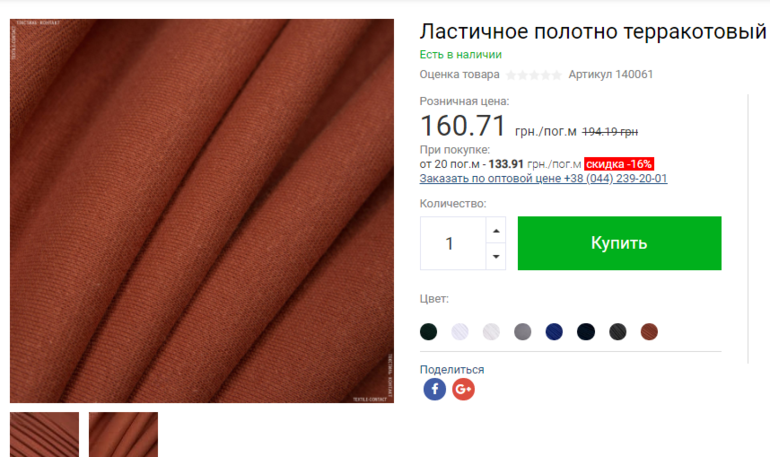Pick the charcoal striped color swatch

pos(618,332)
